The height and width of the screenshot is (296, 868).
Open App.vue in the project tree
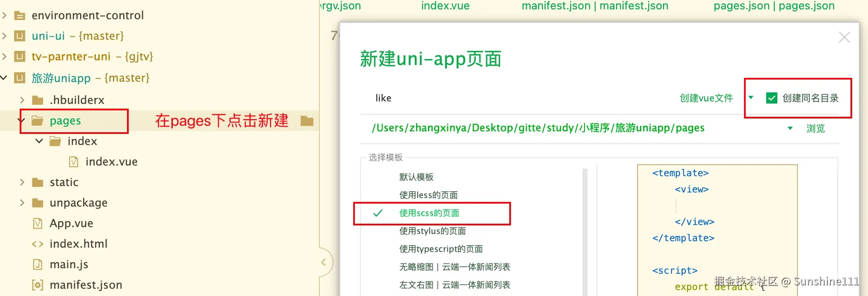point(71,223)
